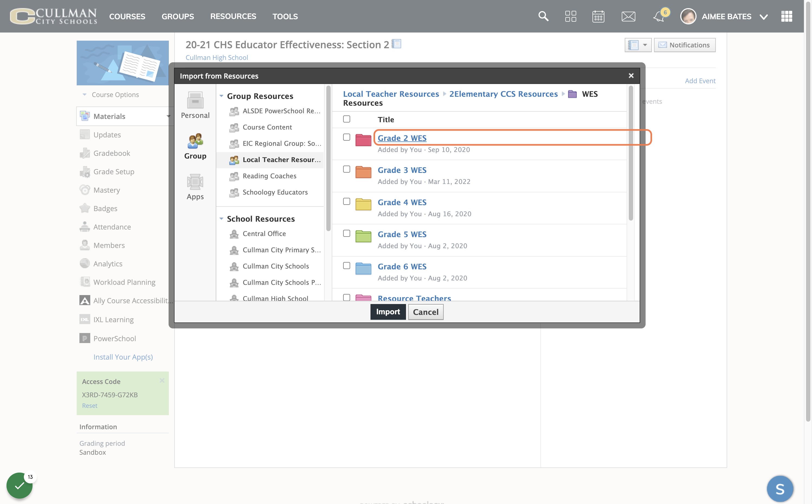The image size is (812, 504).
Task: Check the Grade 2 WES checkbox
Action: 347,137
